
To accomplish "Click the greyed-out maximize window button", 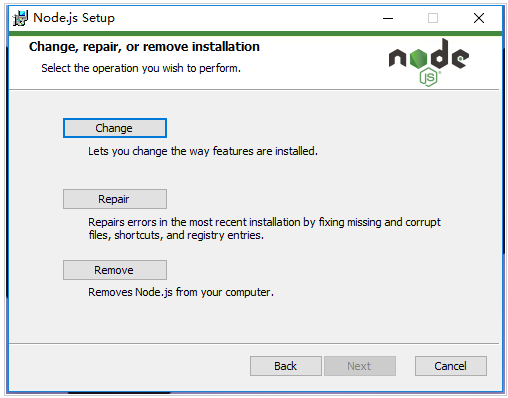I will point(433,18).
